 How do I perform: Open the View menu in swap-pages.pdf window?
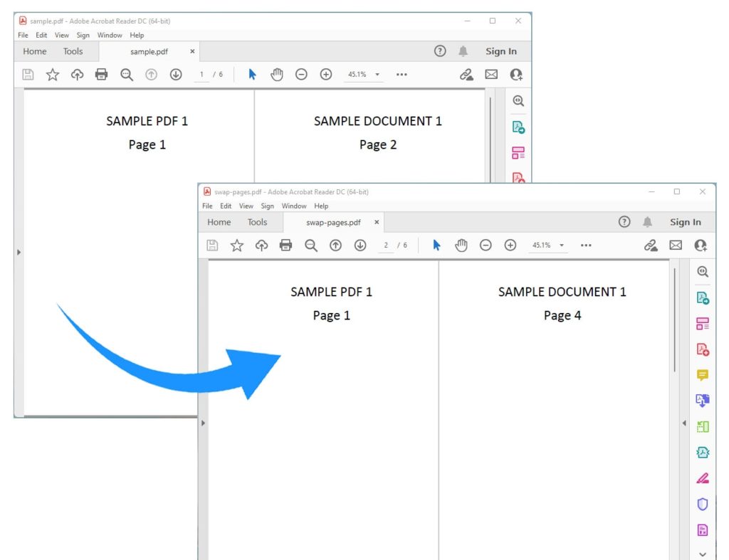pos(246,206)
